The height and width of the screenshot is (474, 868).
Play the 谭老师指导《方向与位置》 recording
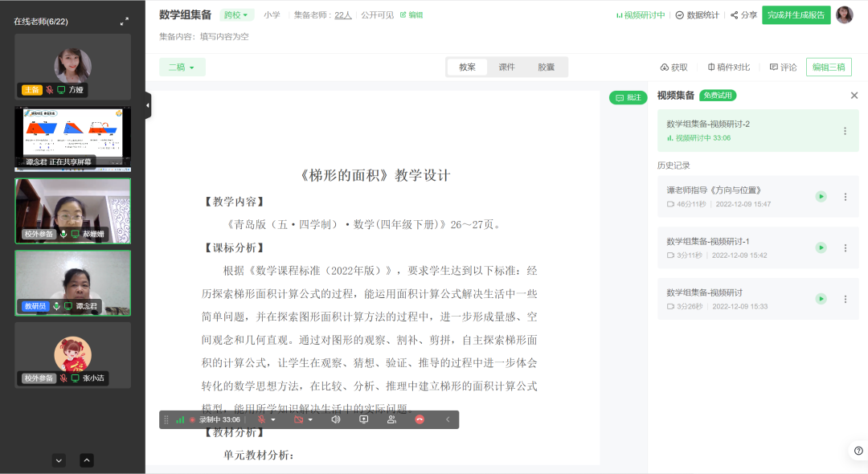[821, 197]
